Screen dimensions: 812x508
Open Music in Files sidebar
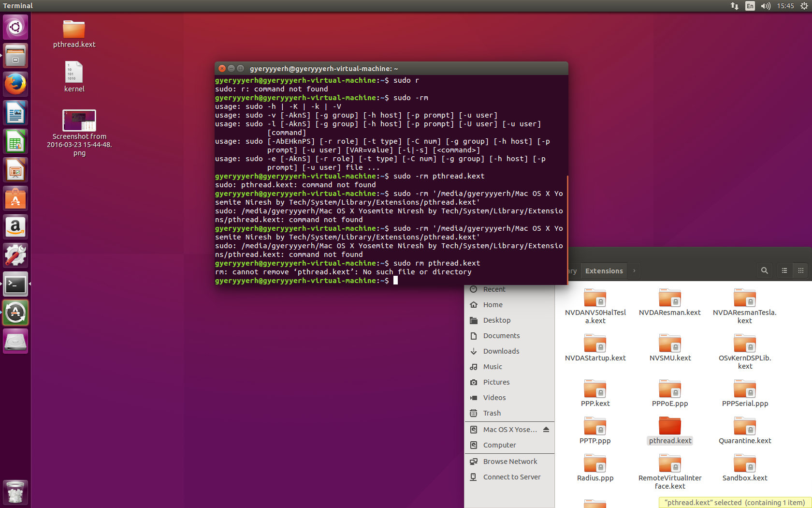tap(509, 367)
